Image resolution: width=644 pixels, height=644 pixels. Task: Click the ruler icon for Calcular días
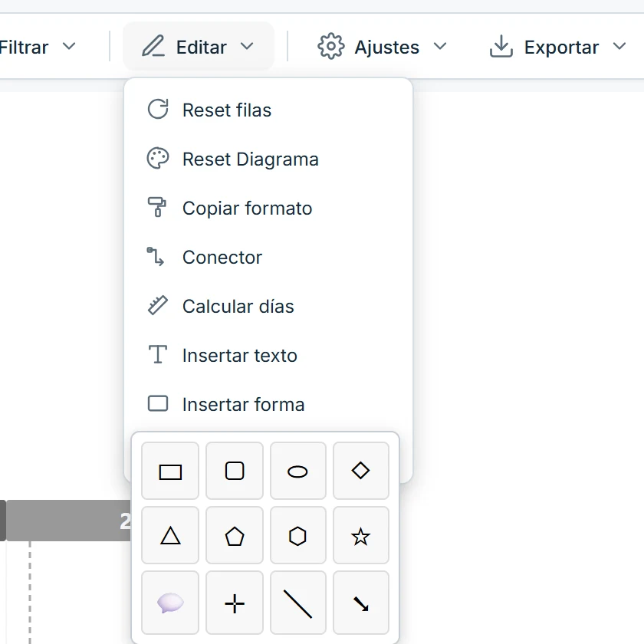click(x=158, y=305)
